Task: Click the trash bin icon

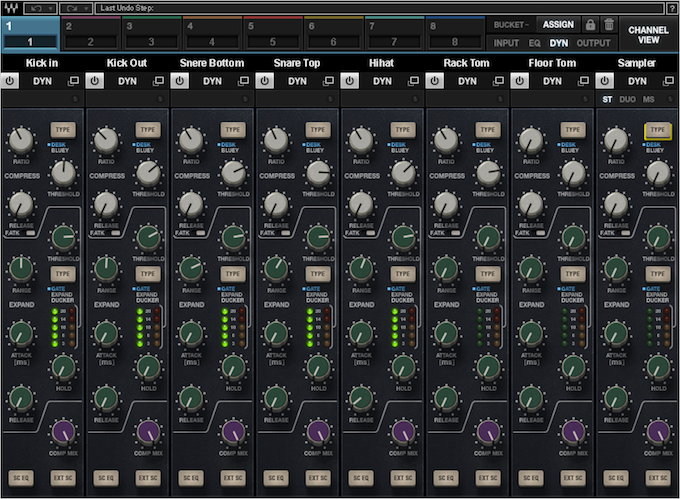Action: click(x=609, y=25)
